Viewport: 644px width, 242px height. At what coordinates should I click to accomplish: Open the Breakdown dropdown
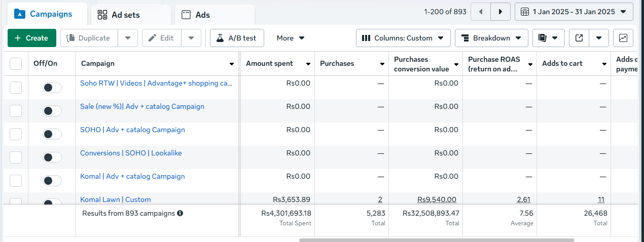[491, 38]
